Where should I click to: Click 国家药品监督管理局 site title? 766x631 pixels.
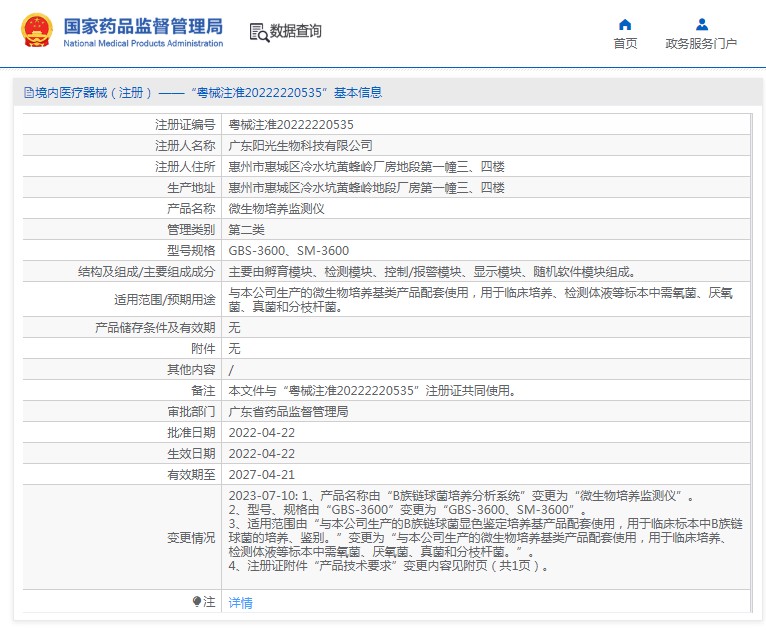click(143, 26)
